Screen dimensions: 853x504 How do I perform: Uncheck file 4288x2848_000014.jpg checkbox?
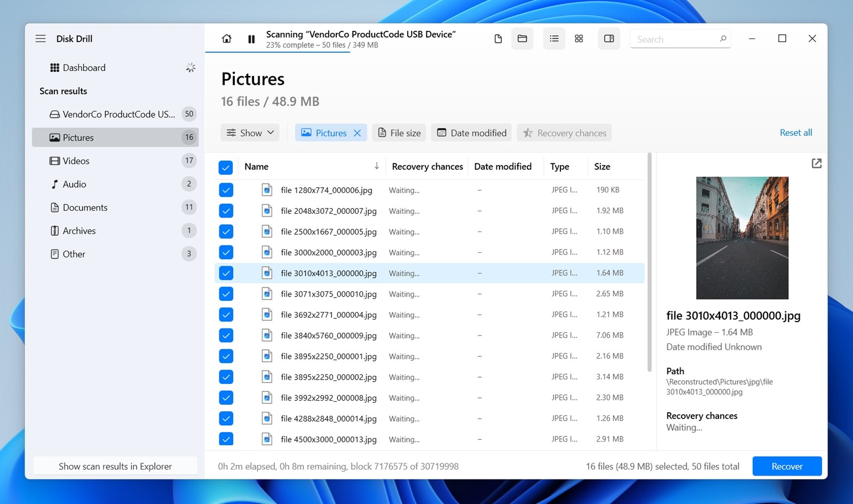pos(226,419)
